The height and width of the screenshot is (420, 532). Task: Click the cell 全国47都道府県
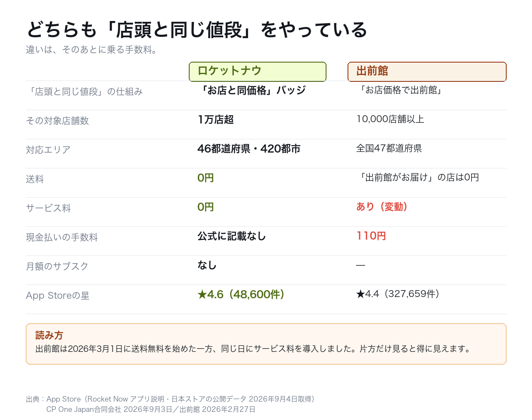tap(389, 148)
